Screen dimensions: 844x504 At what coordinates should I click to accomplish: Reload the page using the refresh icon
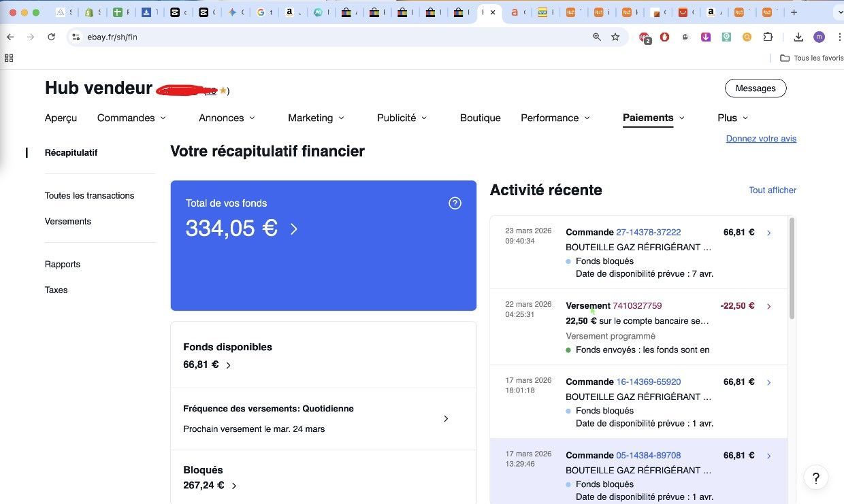(x=51, y=37)
